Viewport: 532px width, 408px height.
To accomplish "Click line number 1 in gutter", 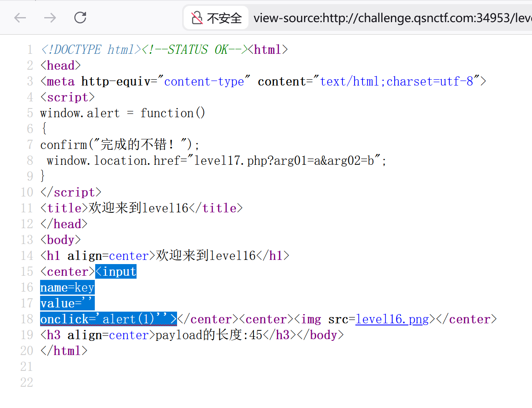I will click(x=30, y=50).
